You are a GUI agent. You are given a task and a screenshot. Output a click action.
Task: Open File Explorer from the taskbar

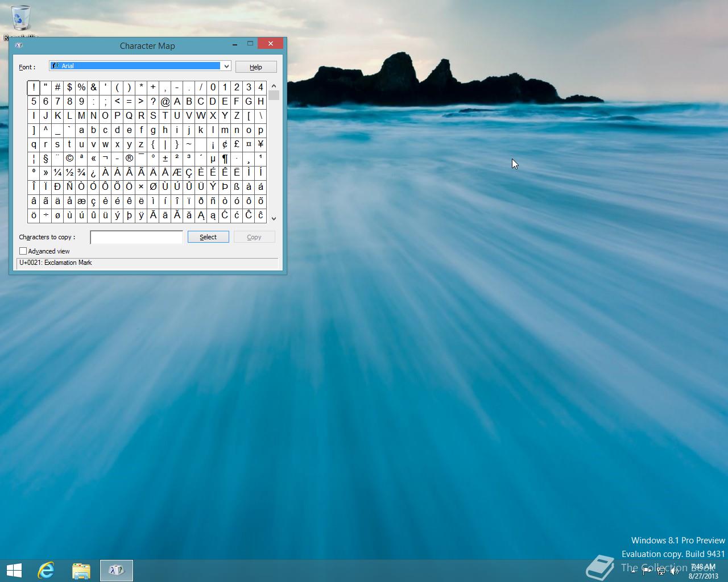pyautogui.click(x=81, y=571)
